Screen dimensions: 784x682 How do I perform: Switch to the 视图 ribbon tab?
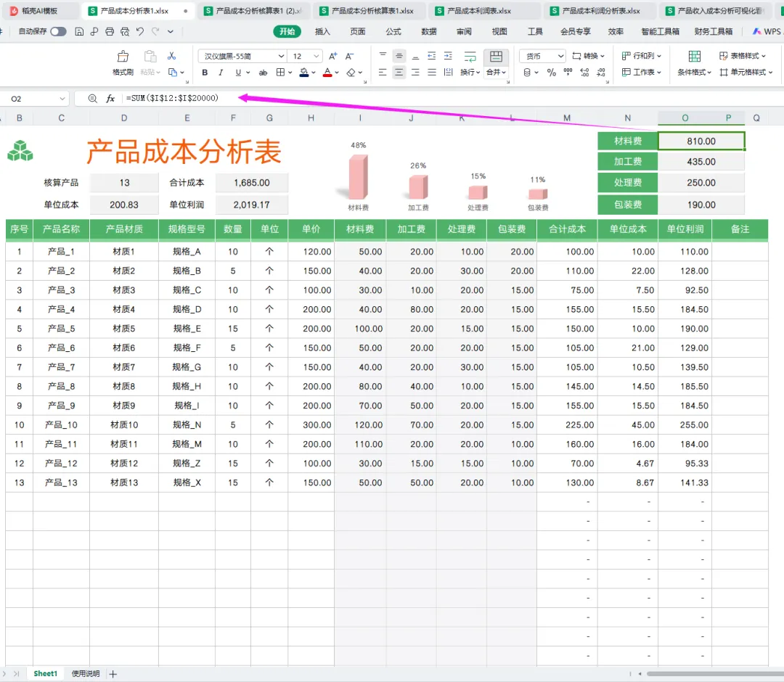[x=499, y=31]
